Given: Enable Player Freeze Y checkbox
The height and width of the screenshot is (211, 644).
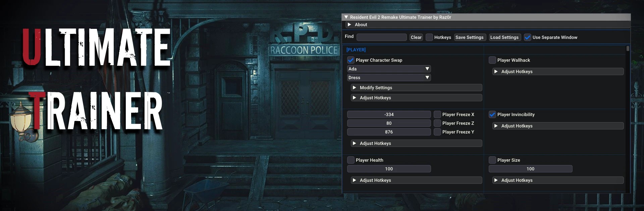Looking at the screenshot, I should tap(437, 132).
